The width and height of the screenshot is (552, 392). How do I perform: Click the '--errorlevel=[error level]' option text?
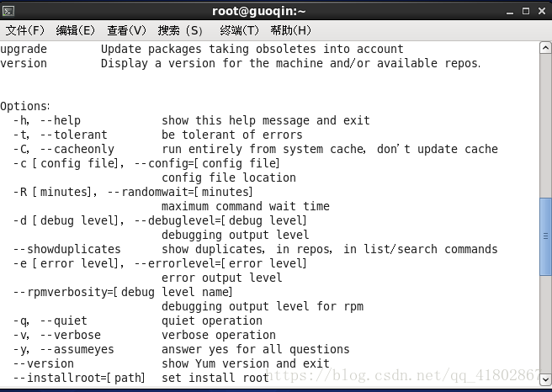pyautogui.click(x=220, y=263)
